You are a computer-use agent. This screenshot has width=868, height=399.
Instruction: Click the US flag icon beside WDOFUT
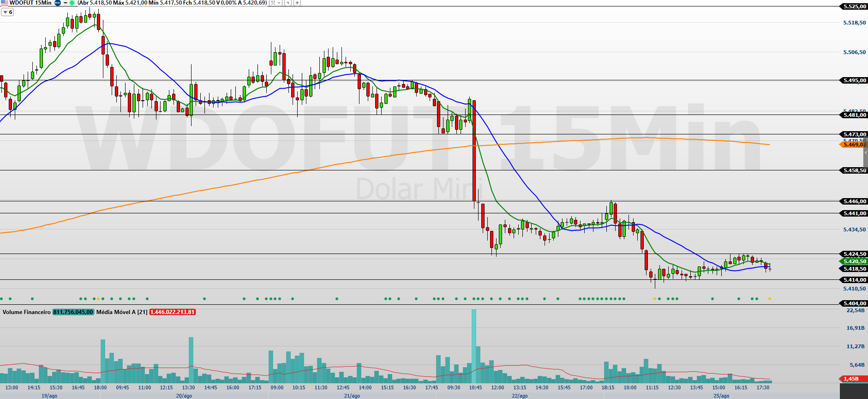coord(4,3)
